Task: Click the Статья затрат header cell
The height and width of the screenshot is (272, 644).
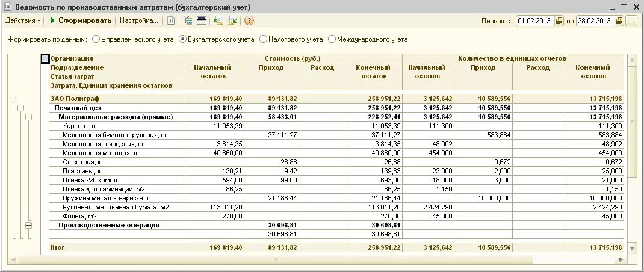Action: [x=116, y=76]
